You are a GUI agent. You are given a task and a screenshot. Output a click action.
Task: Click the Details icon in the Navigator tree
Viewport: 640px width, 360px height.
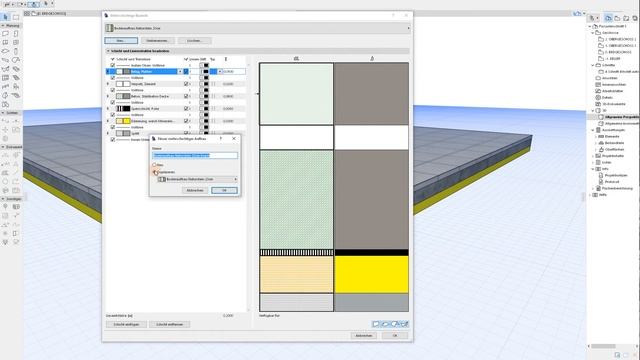click(x=598, y=98)
